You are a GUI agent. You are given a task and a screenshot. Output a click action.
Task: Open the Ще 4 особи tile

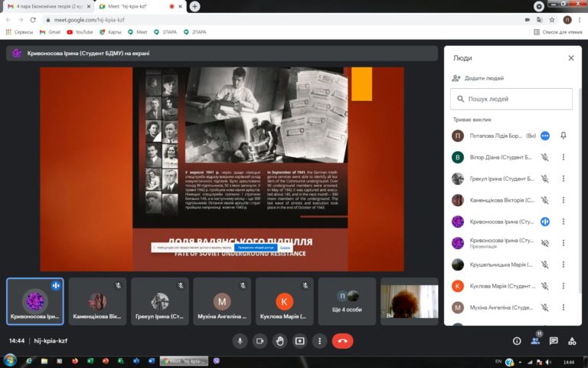(347, 301)
